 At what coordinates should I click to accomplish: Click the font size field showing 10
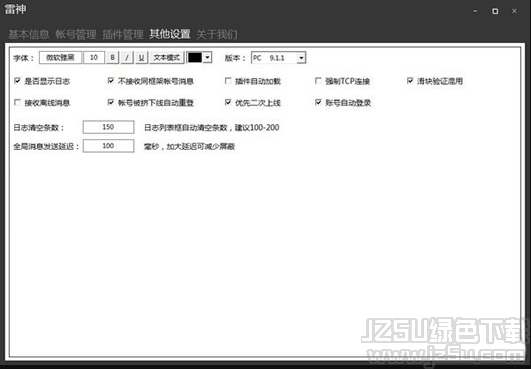tap(94, 58)
